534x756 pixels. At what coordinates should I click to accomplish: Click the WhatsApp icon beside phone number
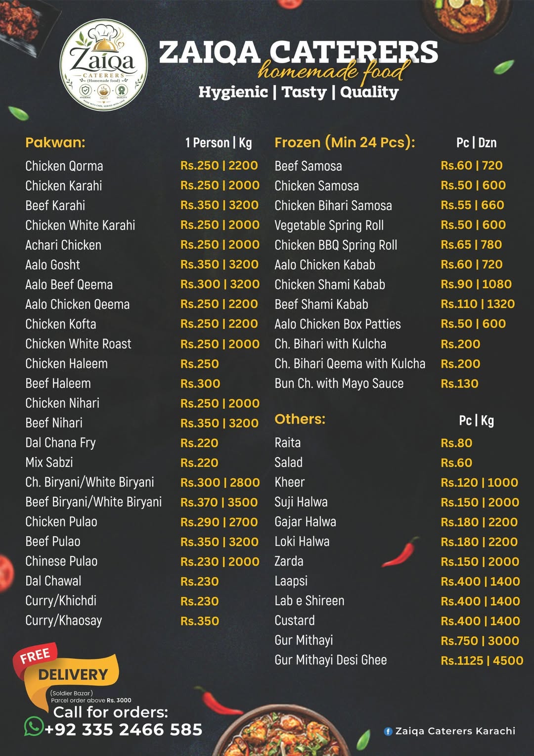point(34,726)
